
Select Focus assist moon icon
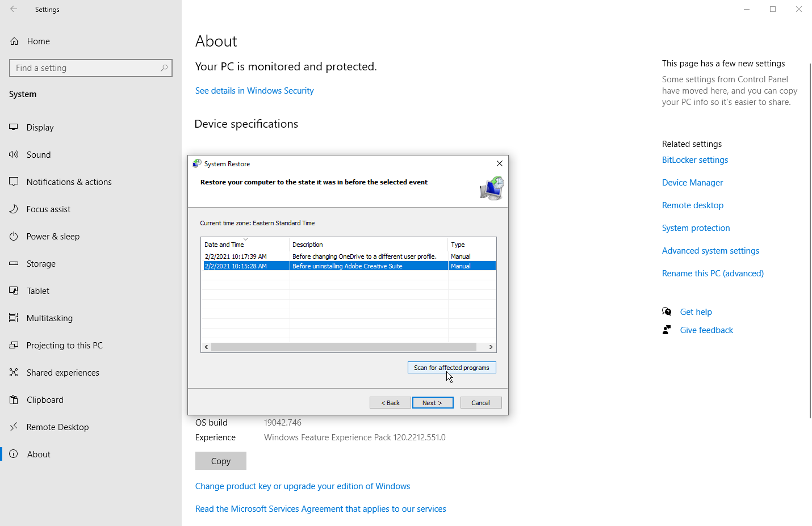14,209
